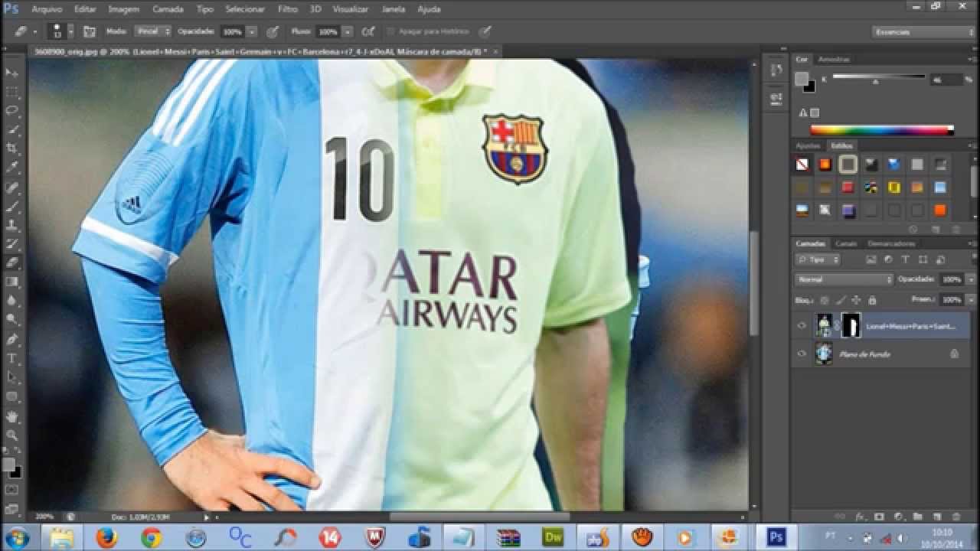Toggle visibility of Lionel Messi layer

[802, 326]
